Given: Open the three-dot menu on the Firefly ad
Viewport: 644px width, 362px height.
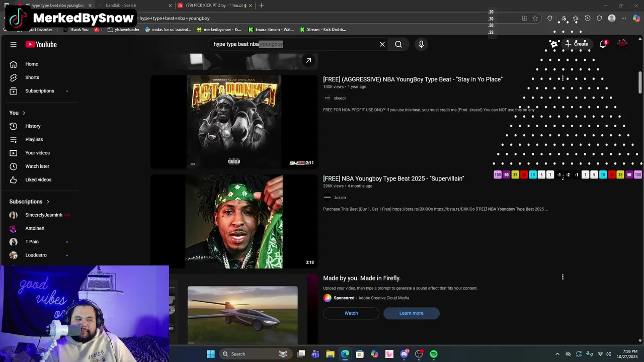Looking at the screenshot, I should point(562,277).
